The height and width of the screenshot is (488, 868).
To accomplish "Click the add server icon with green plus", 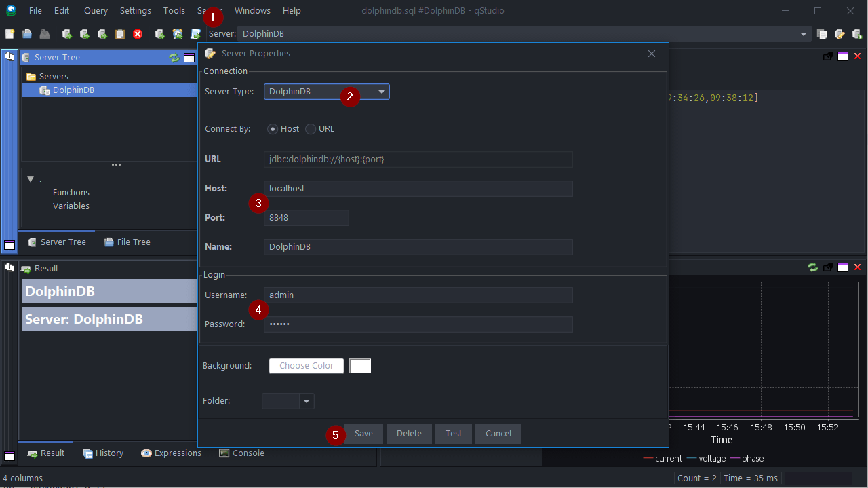I will point(857,34).
